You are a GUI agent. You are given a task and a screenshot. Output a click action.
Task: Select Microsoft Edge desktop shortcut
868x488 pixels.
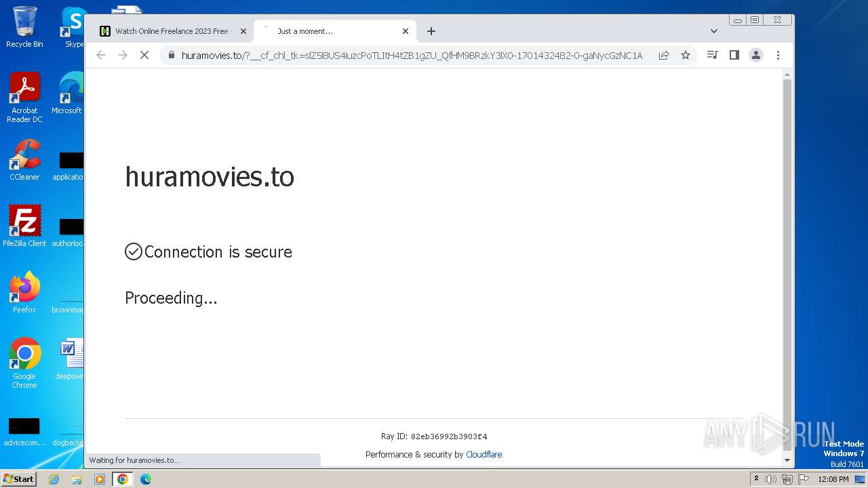tap(68, 94)
